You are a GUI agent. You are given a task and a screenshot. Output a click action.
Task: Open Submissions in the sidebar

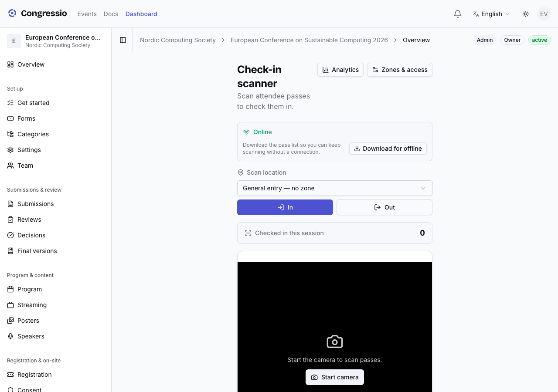pyautogui.click(x=55, y=204)
